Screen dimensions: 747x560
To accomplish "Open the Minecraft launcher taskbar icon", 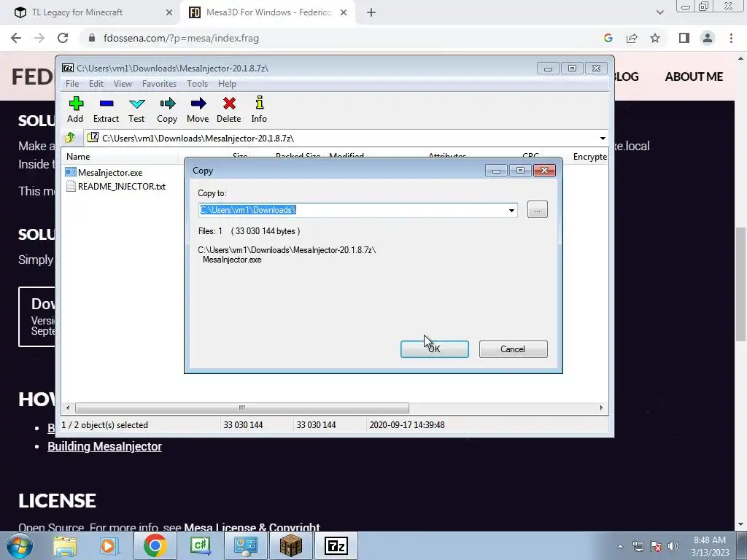I will click(x=290, y=545).
